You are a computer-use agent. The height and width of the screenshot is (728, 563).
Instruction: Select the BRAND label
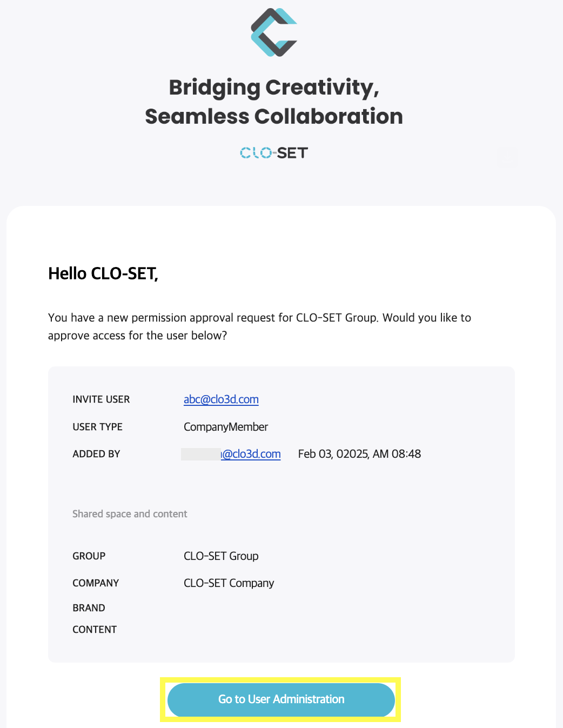point(89,608)
